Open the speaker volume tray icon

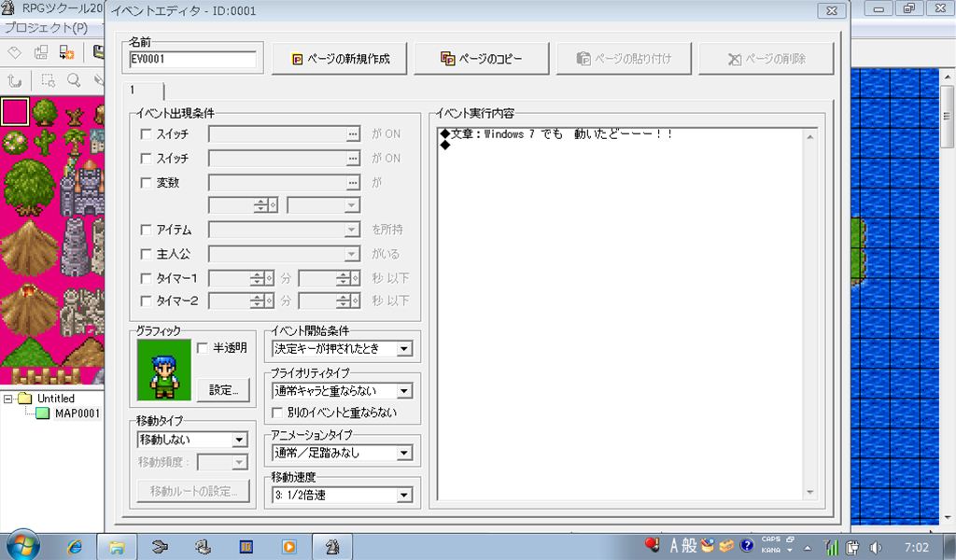click(x=876, y=547)
